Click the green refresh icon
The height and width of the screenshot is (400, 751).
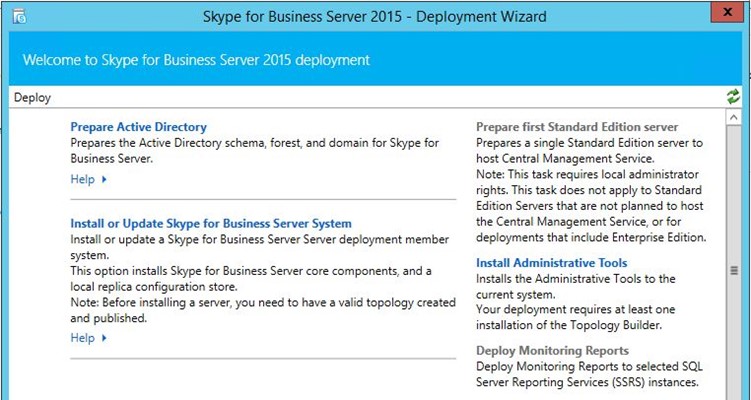click(733, 97)
